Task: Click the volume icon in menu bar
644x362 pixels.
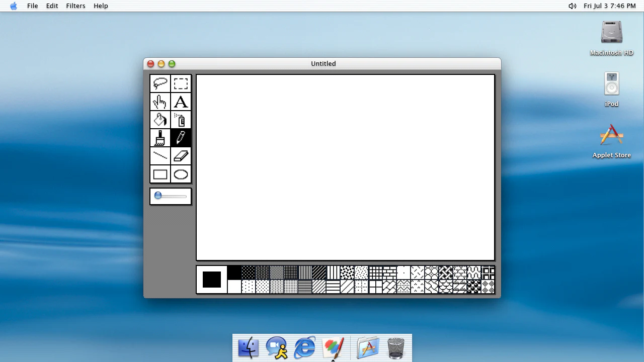Action: coord(573,6)
